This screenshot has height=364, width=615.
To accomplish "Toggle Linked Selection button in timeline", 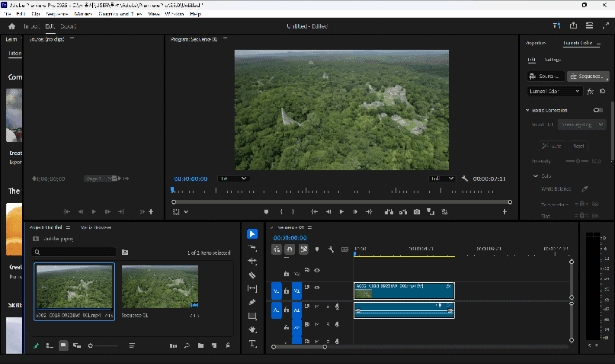I will coord(304,249).
